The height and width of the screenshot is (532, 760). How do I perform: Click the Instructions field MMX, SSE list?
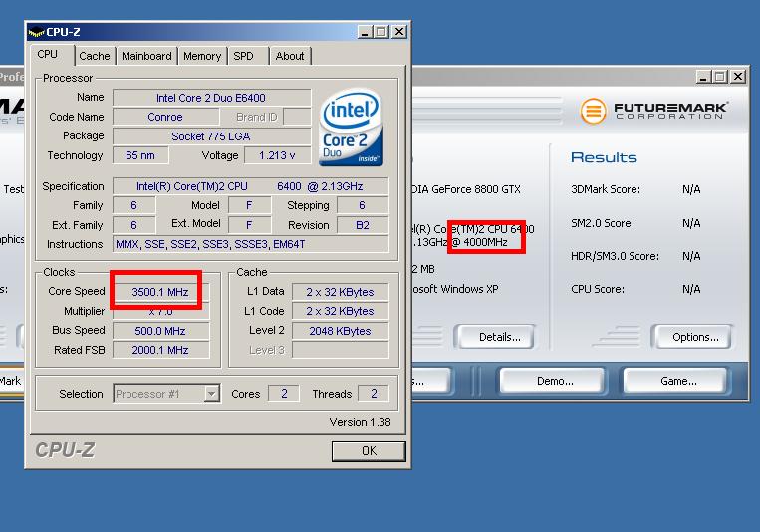pos(251,244)
